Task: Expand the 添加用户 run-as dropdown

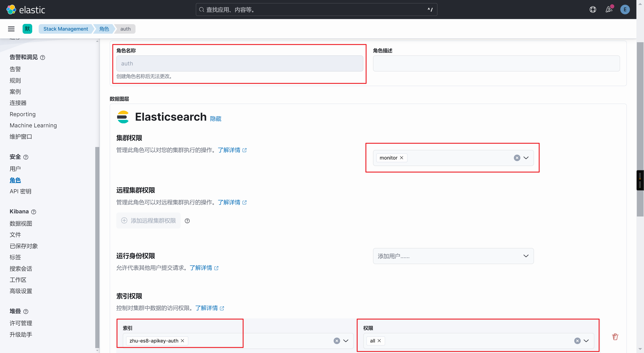Action: [526, 256]
